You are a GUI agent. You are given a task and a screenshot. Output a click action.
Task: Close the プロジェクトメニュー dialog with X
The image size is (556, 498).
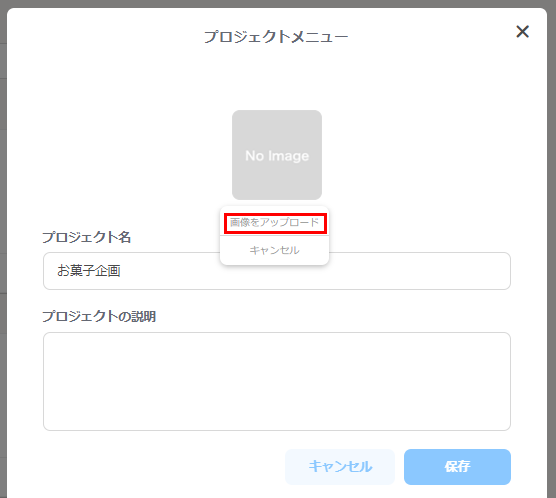522,32
